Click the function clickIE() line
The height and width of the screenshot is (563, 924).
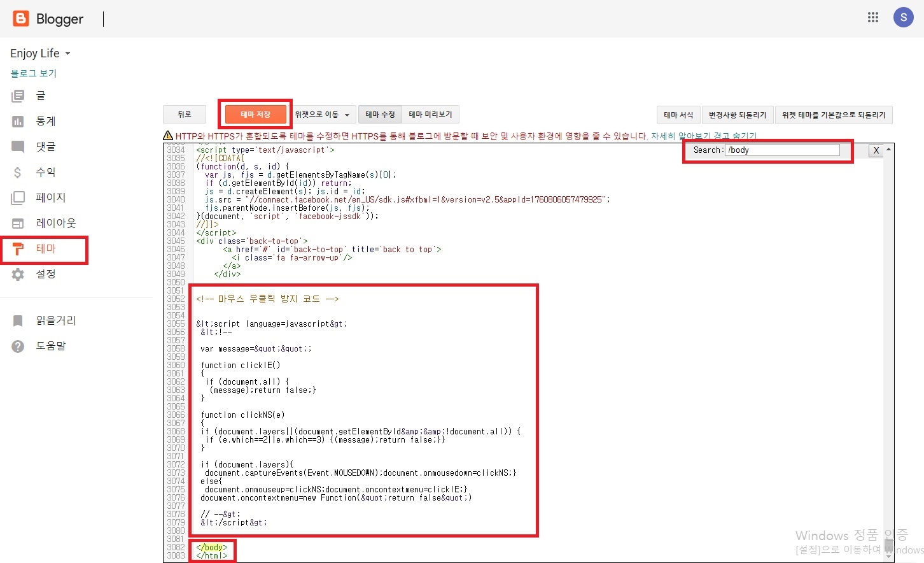[241, 365]
